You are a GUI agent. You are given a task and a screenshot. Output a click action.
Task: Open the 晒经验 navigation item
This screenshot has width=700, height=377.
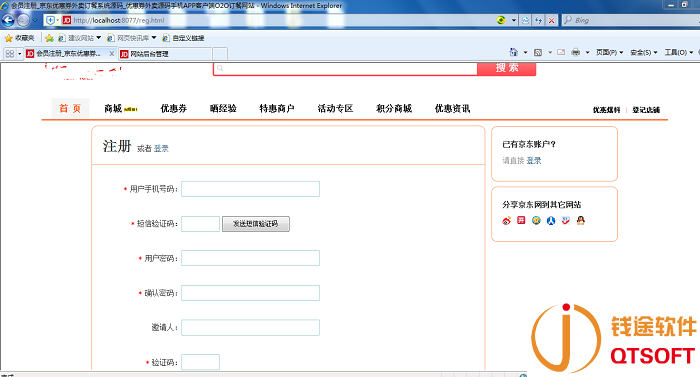click(x=223, y=109)
